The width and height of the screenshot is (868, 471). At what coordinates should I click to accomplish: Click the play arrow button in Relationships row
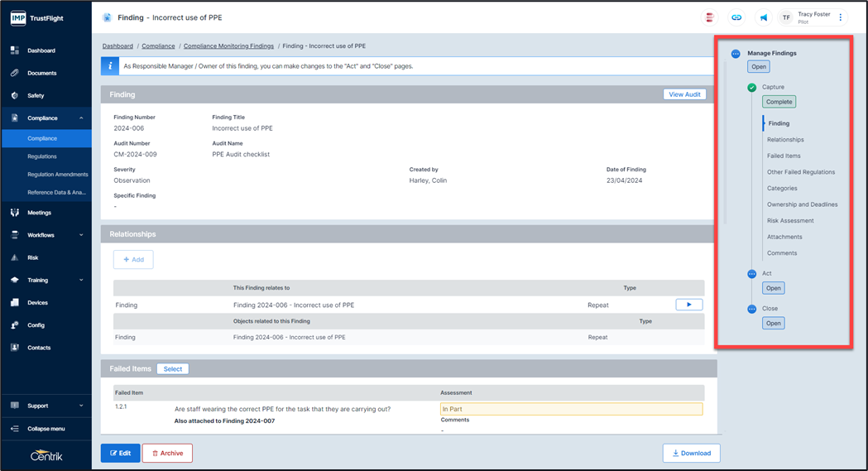[x=688, y=305]
